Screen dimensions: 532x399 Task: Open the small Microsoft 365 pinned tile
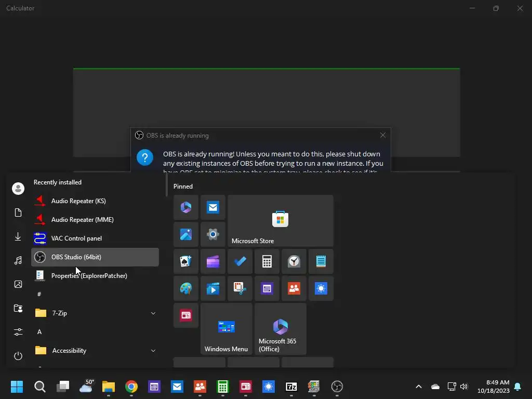tap(186, 207)
